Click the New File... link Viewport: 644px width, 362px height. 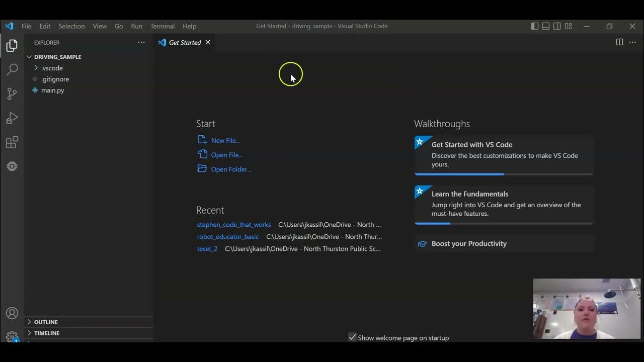point(226,140)
